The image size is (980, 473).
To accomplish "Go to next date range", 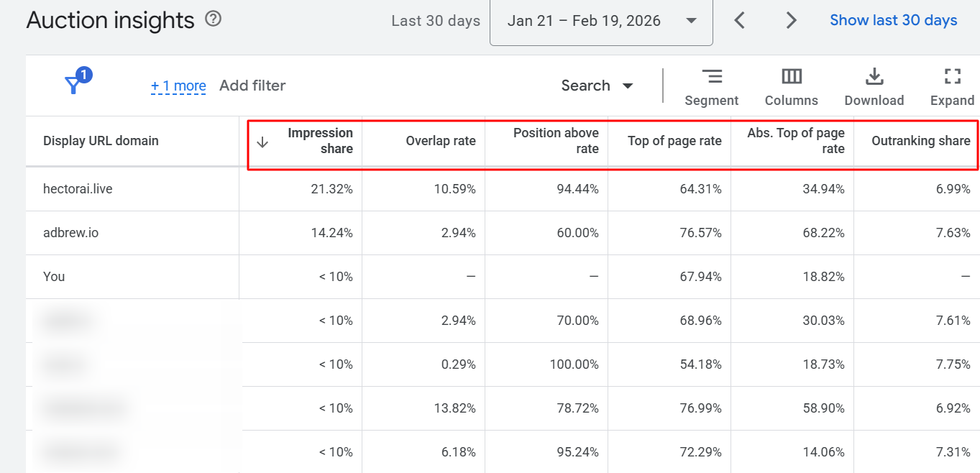I will [x=791, y=21].
